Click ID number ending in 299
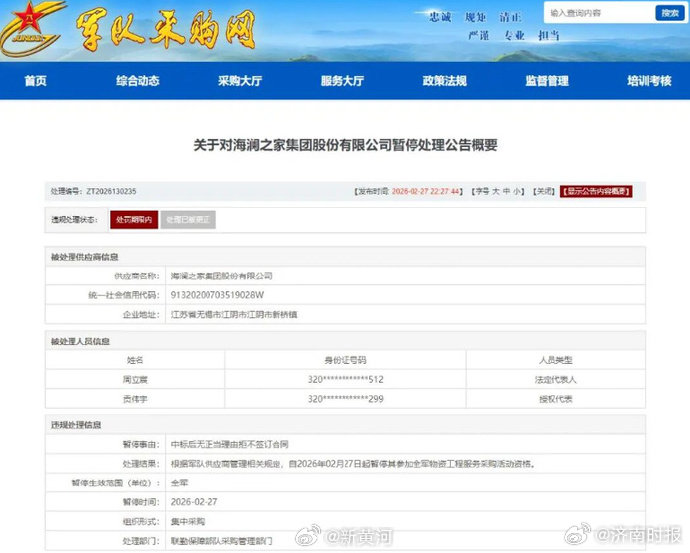Viewport: 690px width, 553px height. point(345,399)
